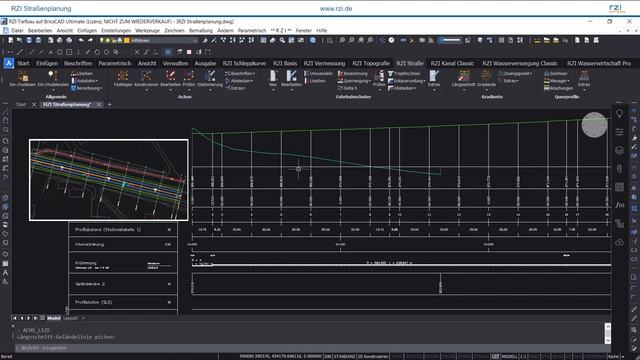This screenshot has height=360, width=640.
Task: Close the RZI Straßenplanung document tab
Action: [x=99, y=104]
